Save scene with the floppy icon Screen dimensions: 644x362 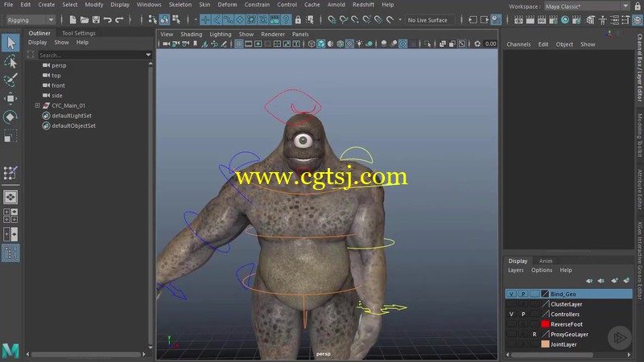[x=96, y=19]
